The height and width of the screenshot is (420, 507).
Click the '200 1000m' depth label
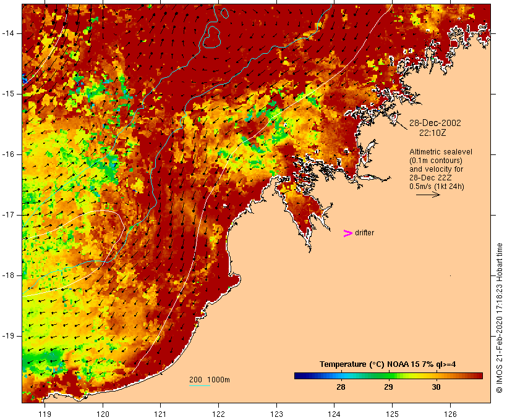[210, 380]
